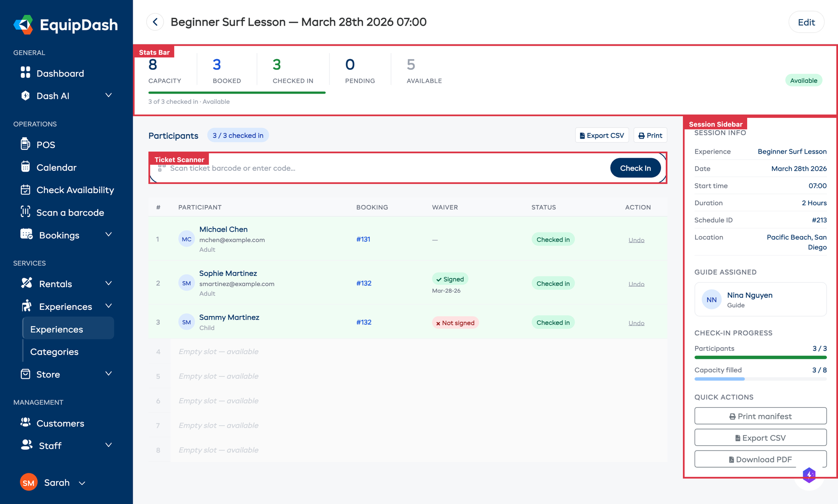
Task: Open the floating AI assistant icon
Action: tap(809, 475)
